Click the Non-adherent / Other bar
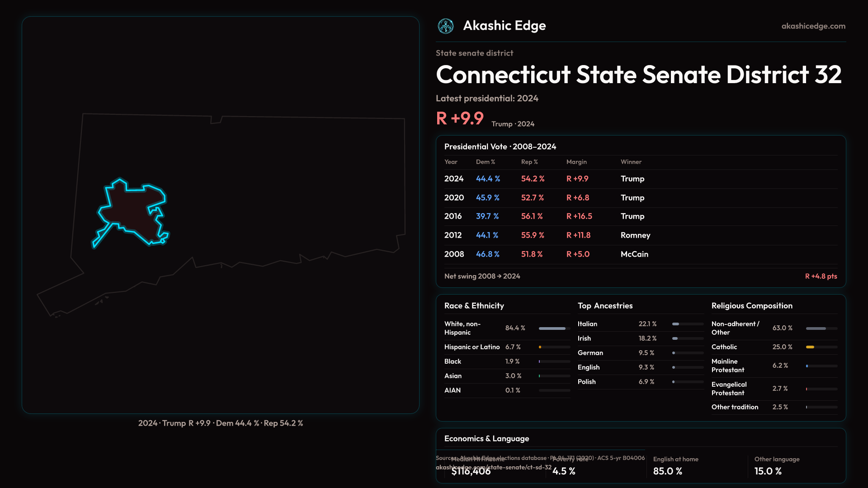Image resolution: width=868 pixels, height=488 pixels. tap(816, 328)
